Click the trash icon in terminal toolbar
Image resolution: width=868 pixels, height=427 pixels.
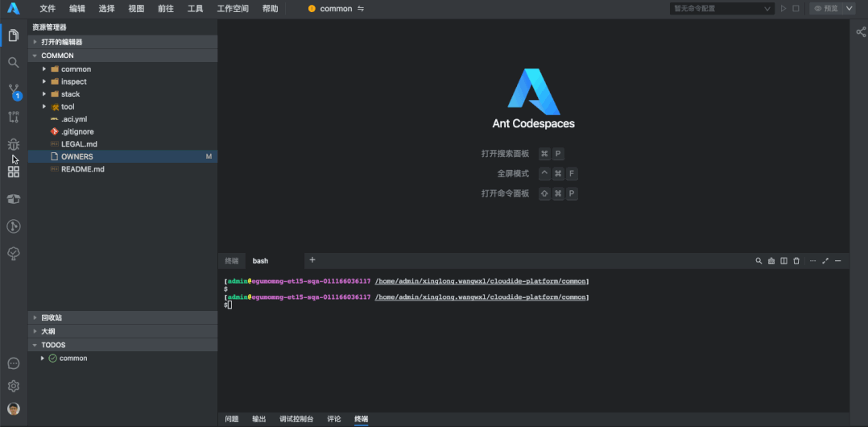[796, 261]
